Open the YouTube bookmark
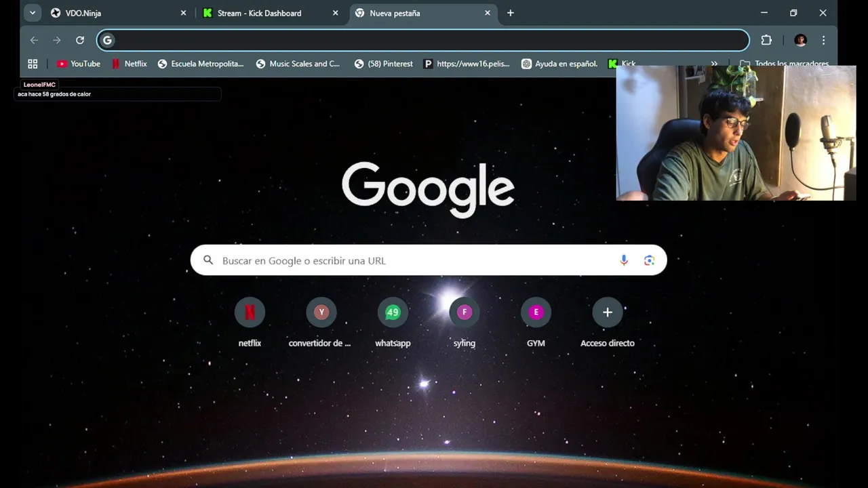 click(x=79, y=64)
